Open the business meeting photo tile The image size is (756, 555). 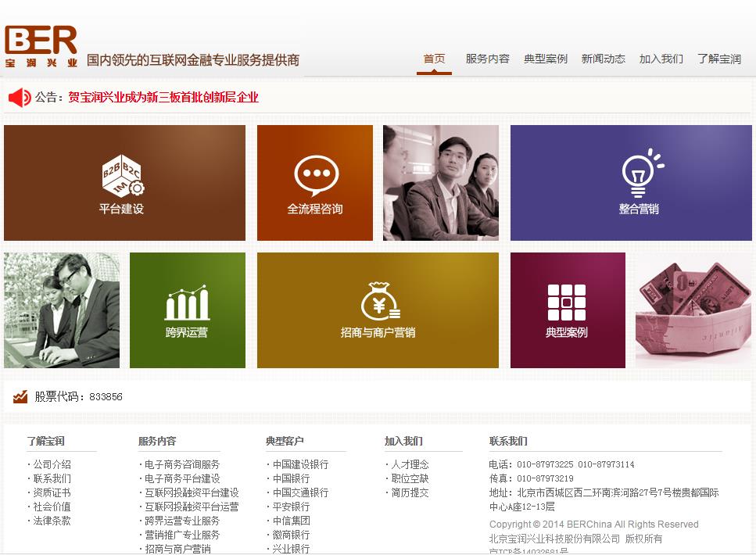(441, 183)
